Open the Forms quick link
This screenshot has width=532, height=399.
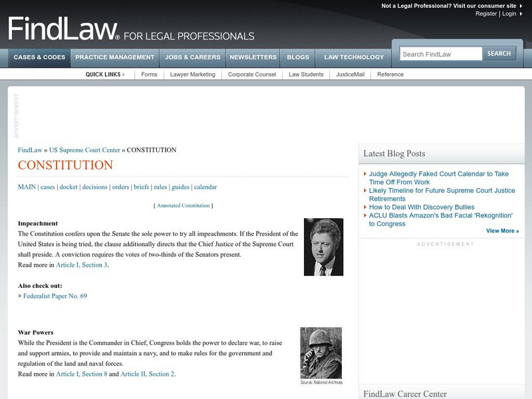click(x=149, y=74)
